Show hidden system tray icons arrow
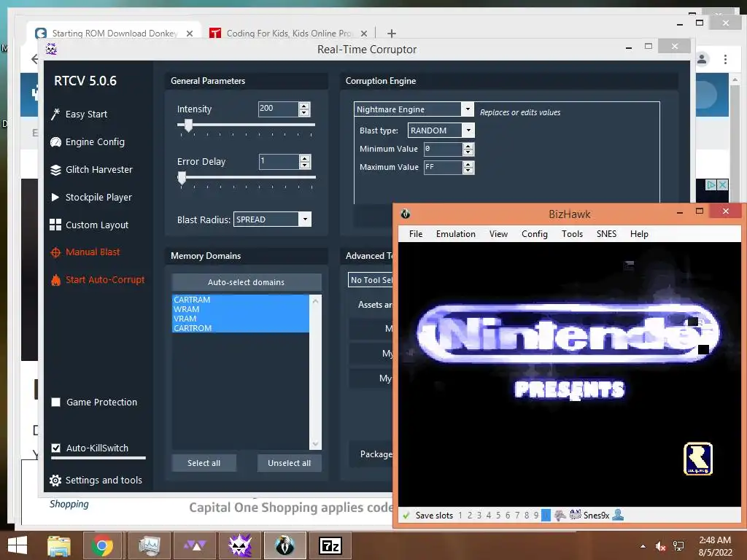Screen dimensions: 747x560 coord(643,546)
